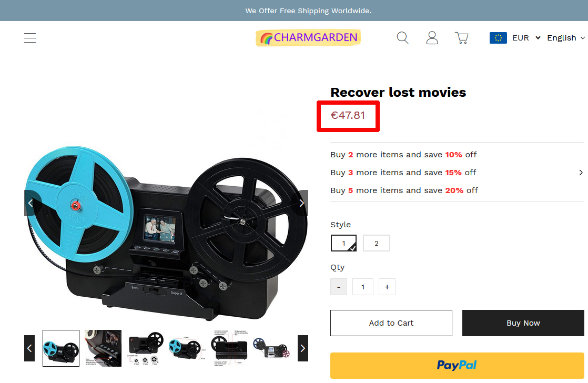Advance thumbnail strip with right chevron

302,348
